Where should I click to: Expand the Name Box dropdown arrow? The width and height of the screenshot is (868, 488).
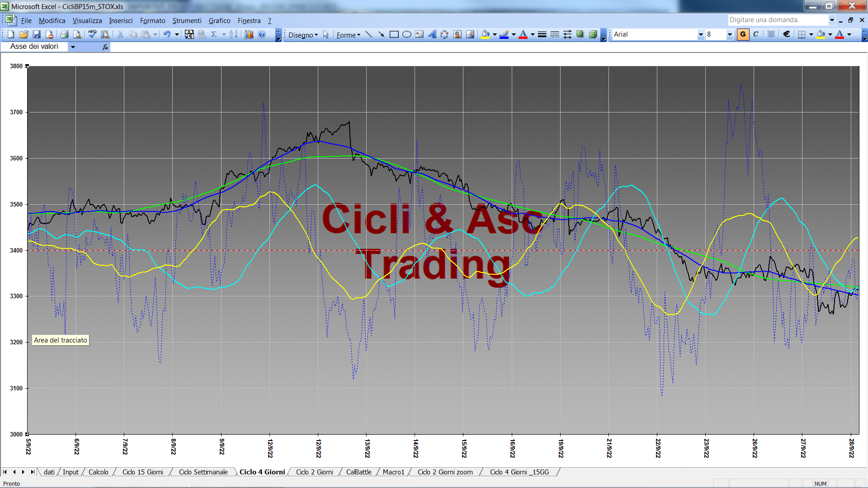73,47
